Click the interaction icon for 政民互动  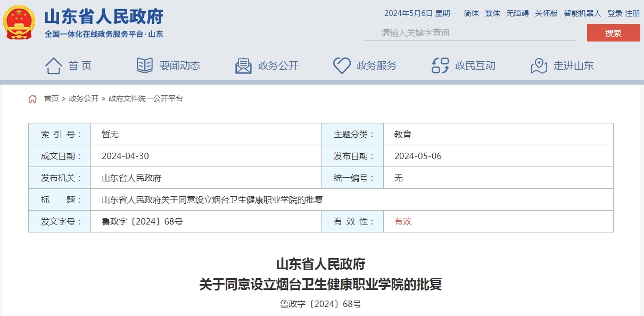tap(440, 65)
